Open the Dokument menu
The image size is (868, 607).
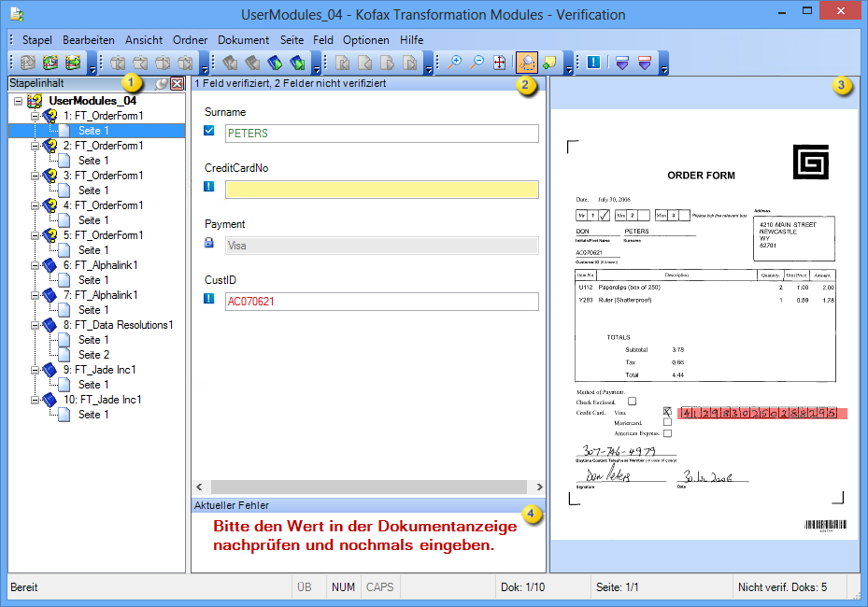point(243,40)
